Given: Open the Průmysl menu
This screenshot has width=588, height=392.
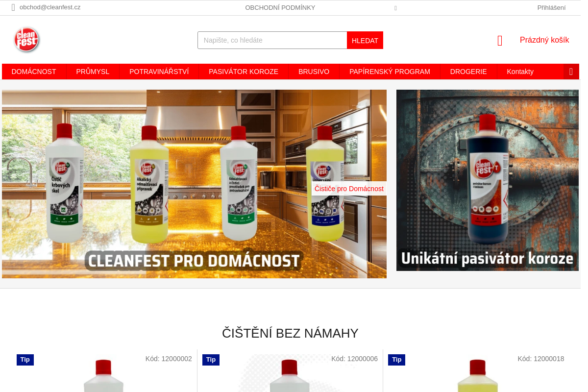Looking at the screenshot, I should pyautogui.click(x=93, y=72).
